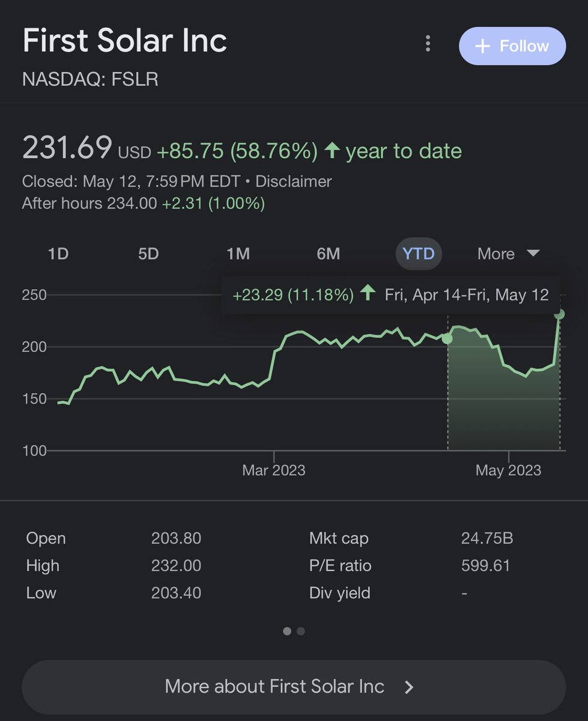Click the +23.29 (11.18%) tooltip text
Image resolution: width=588 pixels, height=721 pixels.
coord(293,295)
